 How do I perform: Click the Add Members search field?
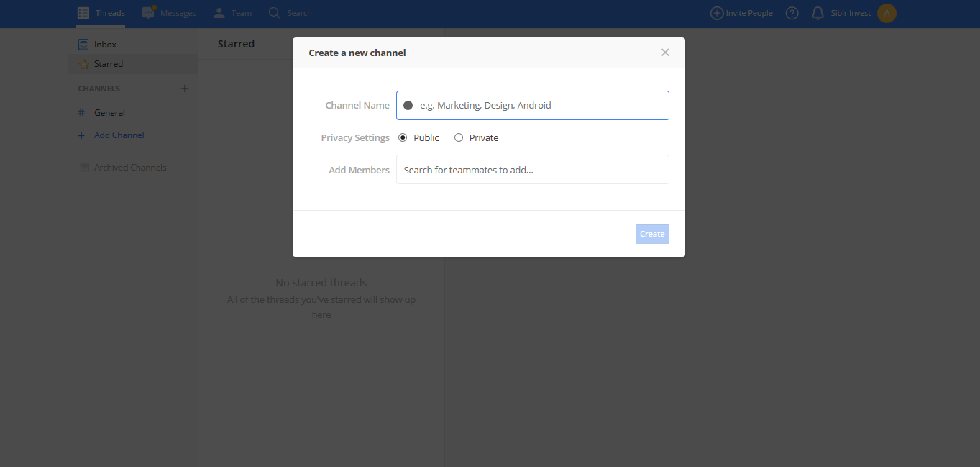pos(533,170)
